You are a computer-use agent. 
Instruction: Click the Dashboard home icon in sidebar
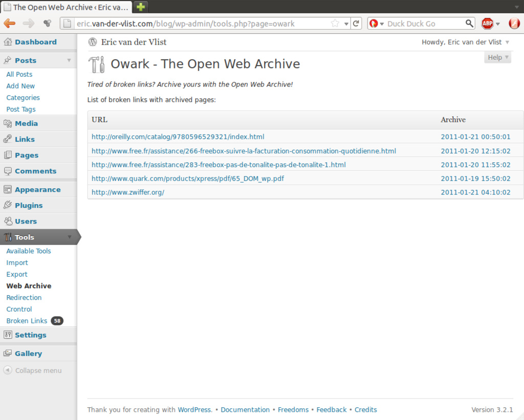8,42
